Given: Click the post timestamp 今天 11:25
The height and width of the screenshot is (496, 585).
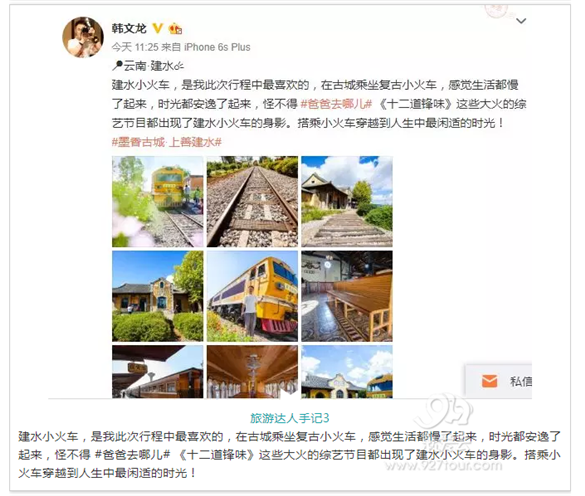Looking at the screenshot, I should (135, 47).
